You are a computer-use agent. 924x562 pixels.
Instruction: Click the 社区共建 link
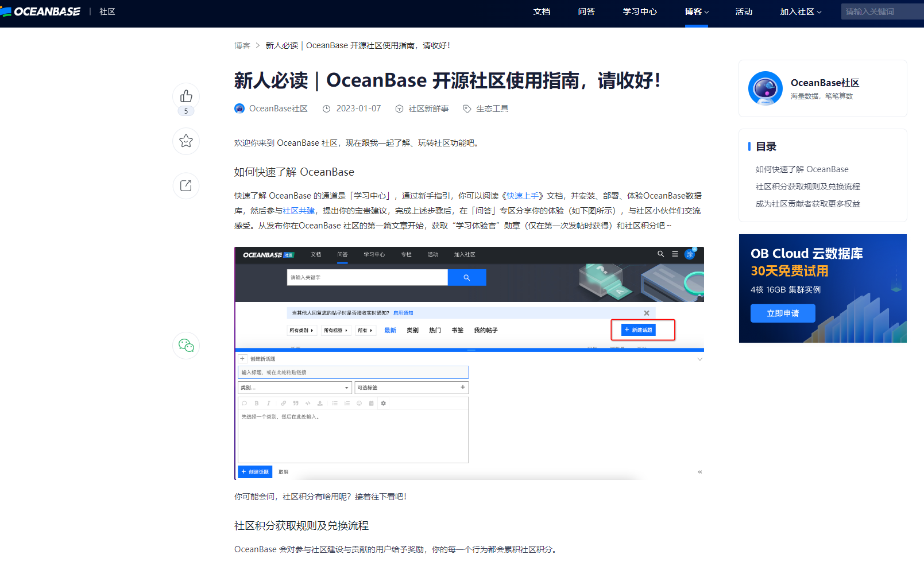299,211
